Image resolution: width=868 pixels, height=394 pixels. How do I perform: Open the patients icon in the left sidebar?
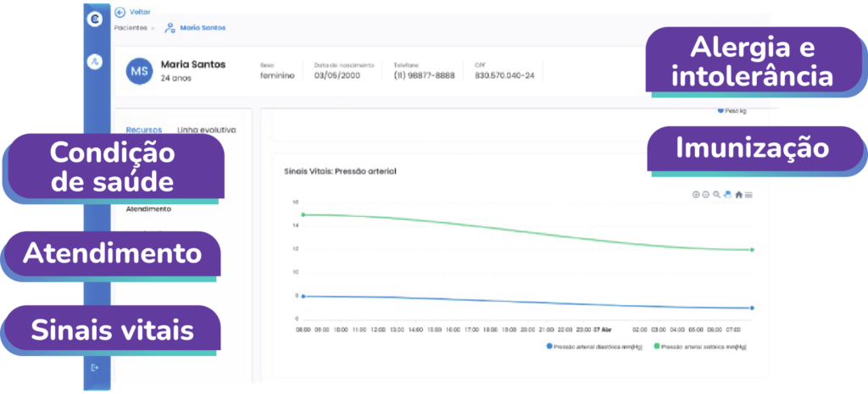coord(96,62)
